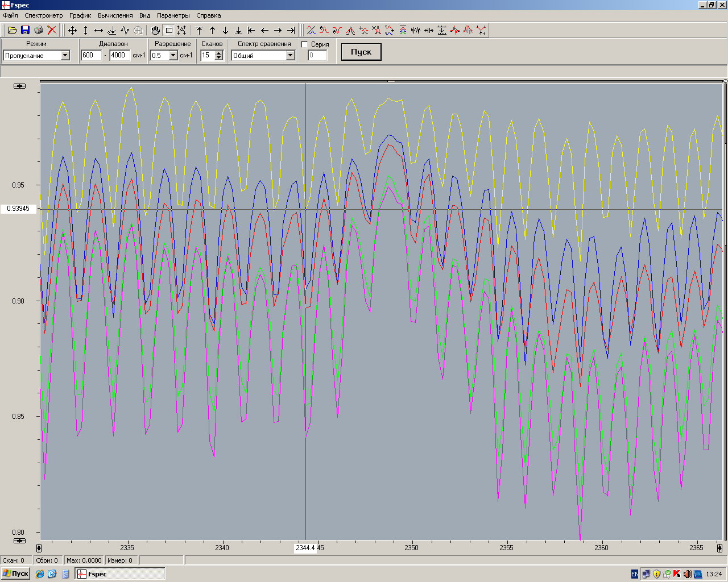Autoscale horizontally with left-right arrow icon
The height and width of the screenshot is (582, 728).
click(98, 30)
